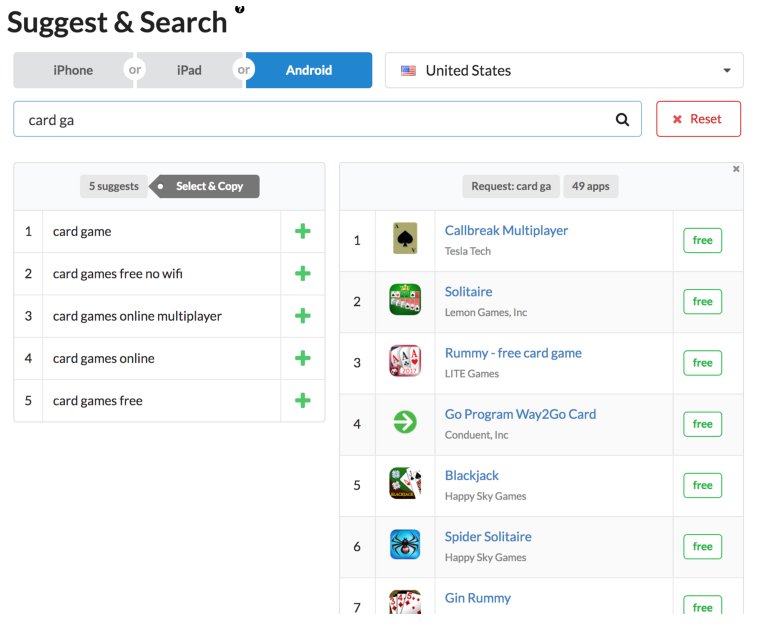This screenshot has height=638, width=757.
Task: Click the Lemon Games, Inc developer name
Action: [x=486, y=312]
